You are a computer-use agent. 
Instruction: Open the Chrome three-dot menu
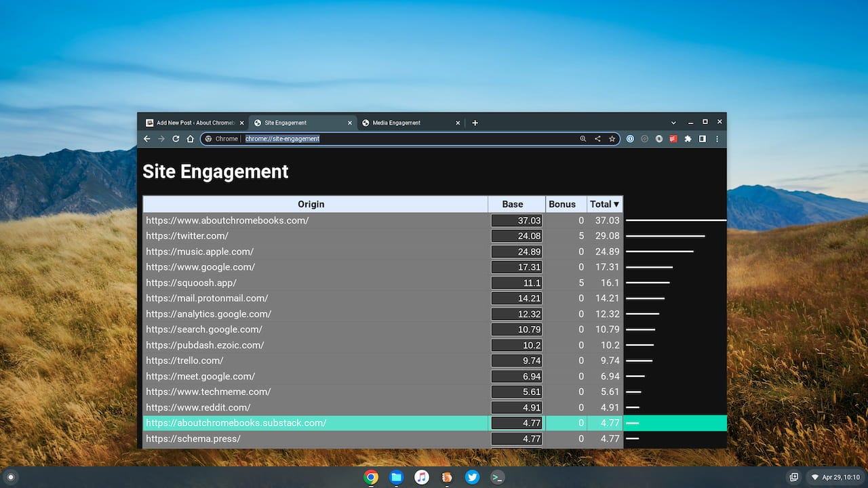[717, 139]
